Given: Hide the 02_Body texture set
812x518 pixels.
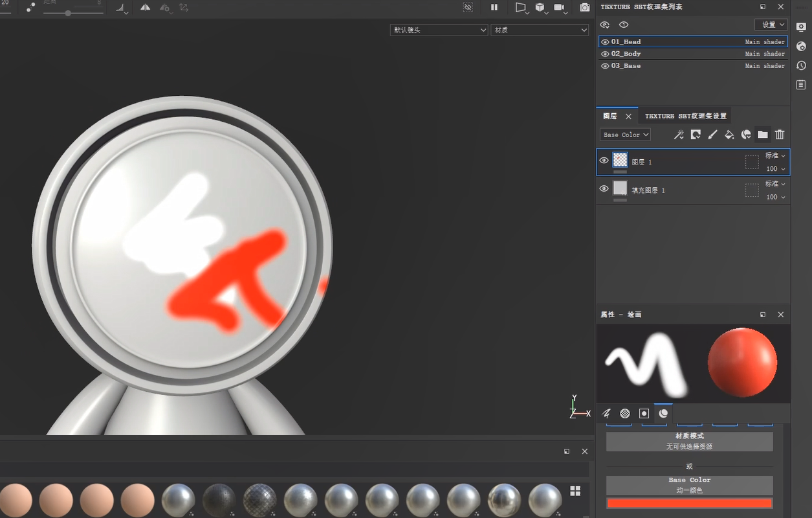Looking at the screenshot, I should coord(605,54).
